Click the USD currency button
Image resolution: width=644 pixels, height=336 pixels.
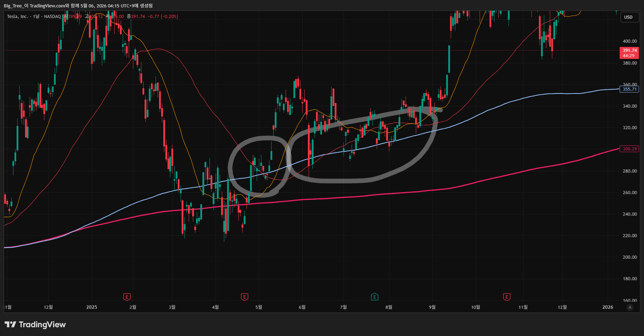(630, 17)
